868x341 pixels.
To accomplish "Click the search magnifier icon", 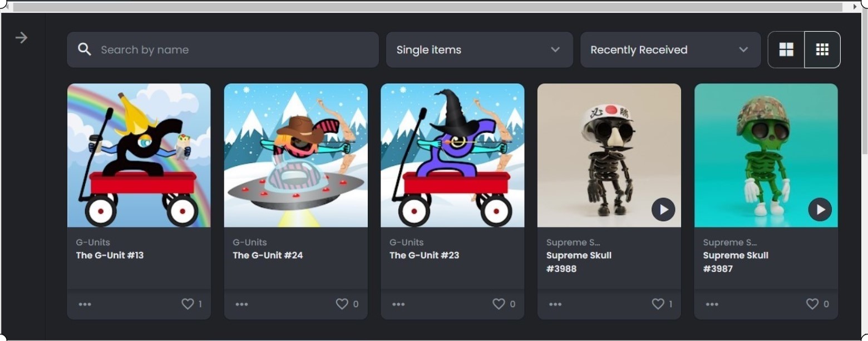I will pos(85,50).
